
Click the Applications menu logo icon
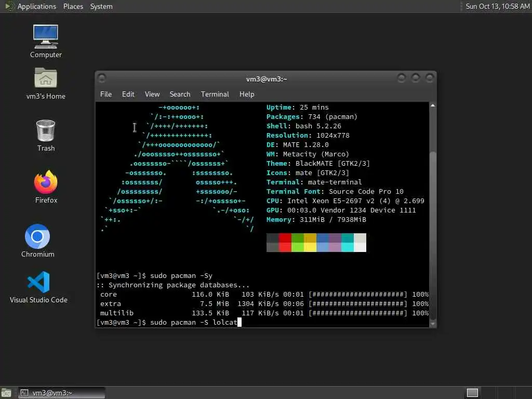(9, 6)
